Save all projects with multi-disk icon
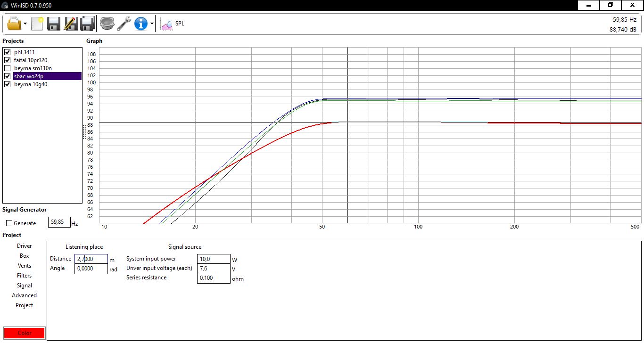644x343 pixels. pos(88,23)
